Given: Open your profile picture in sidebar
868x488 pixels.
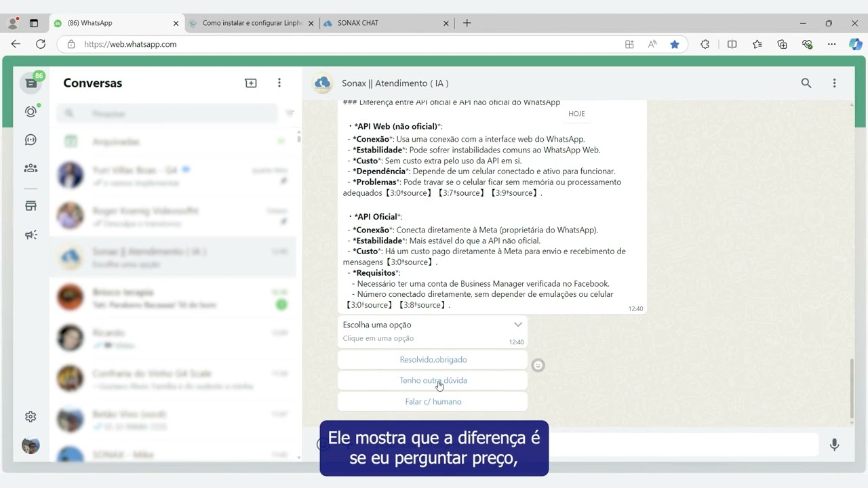Looking at the screenshot, I should (31, 445).
